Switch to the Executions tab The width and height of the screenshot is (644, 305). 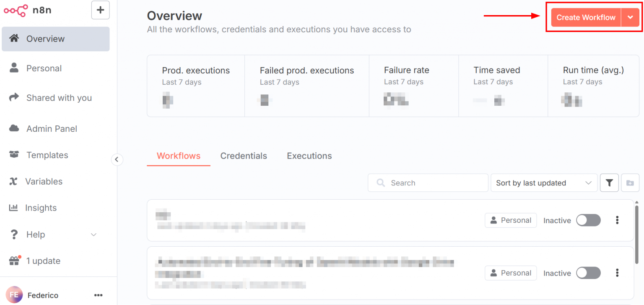click(x=309, y=156)
